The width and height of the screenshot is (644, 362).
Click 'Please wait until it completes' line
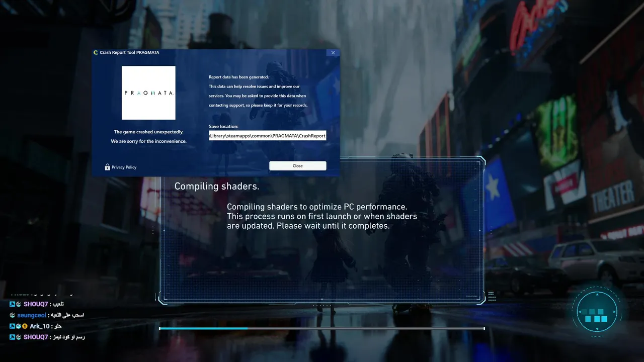(332, 226)
